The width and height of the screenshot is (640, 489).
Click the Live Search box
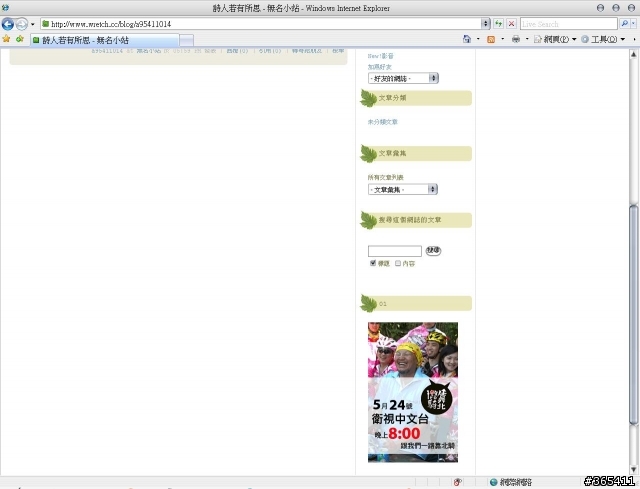coord(569,24)
